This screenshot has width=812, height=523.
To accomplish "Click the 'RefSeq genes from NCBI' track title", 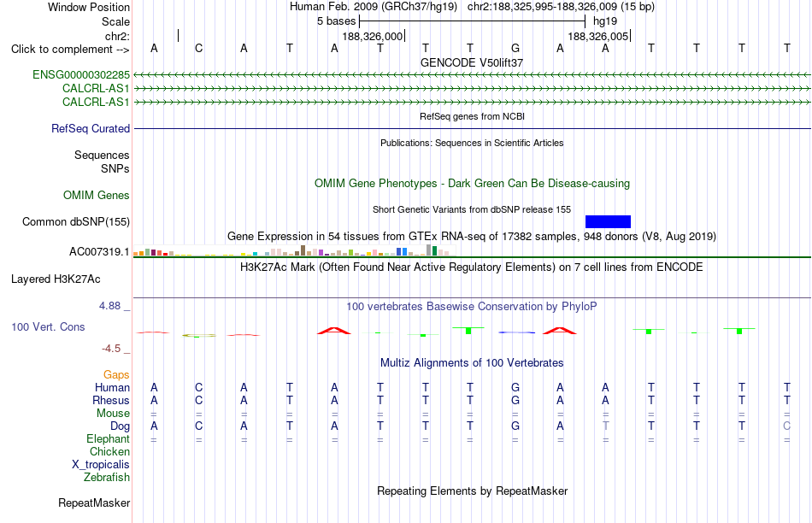I will click(473, 116).
